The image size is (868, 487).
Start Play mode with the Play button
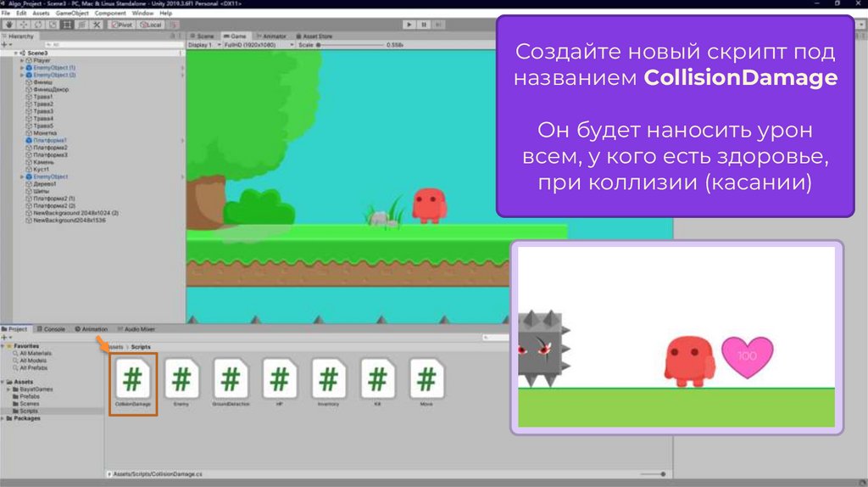(x=409, y=25)
